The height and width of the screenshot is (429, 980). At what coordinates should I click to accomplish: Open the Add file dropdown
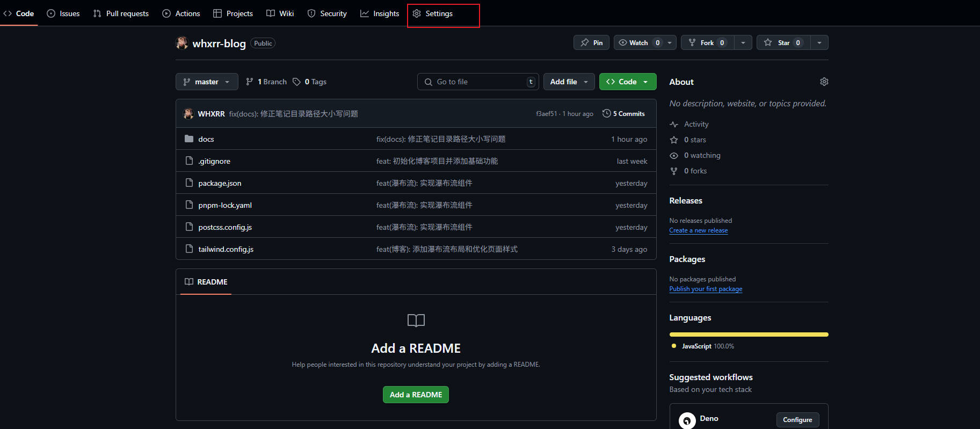(x=569, y=82)
